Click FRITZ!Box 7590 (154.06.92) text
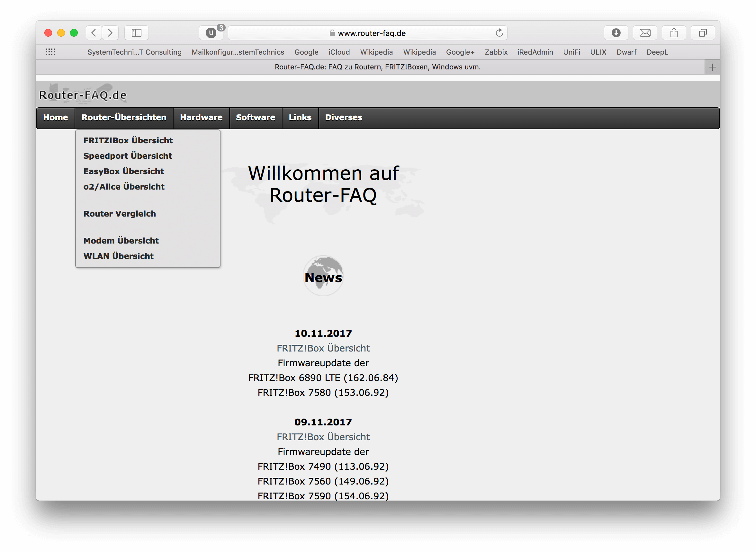 click(323, 495)
